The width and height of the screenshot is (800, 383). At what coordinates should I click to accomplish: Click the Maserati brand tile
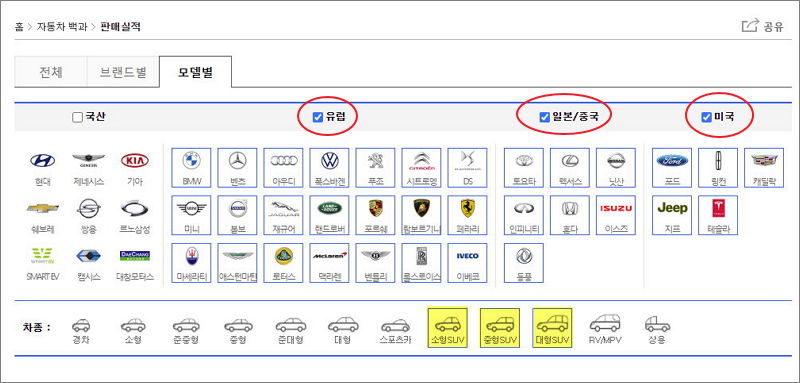(x=191, y=263)
